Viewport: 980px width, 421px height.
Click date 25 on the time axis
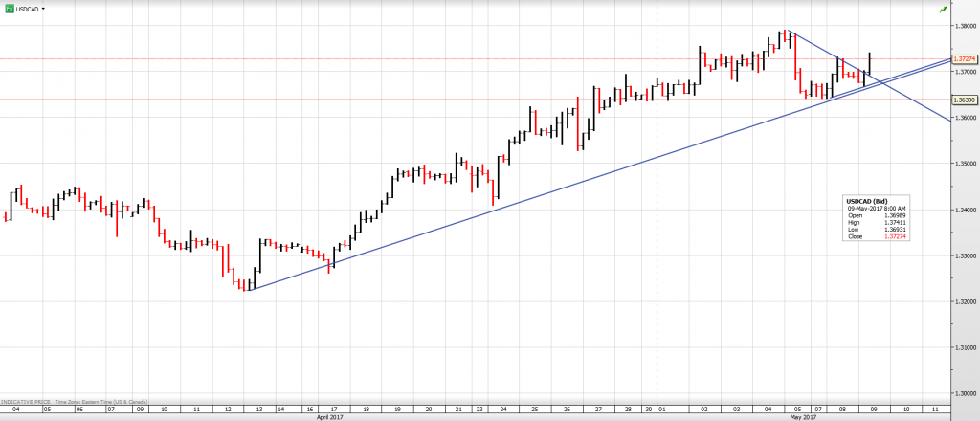(x=533, y=409)
